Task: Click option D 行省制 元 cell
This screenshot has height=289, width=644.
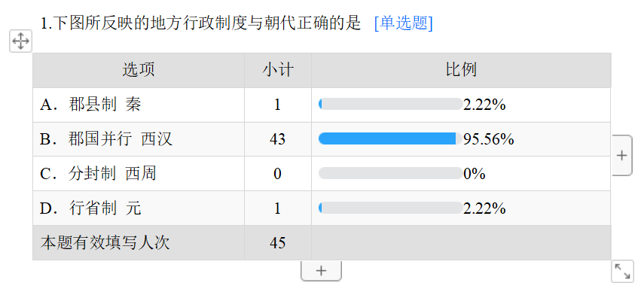Action: 139,208
